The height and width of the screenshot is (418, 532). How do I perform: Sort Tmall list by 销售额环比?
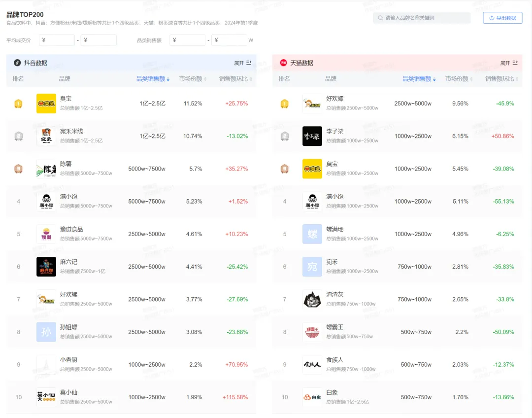coord(501,79)
